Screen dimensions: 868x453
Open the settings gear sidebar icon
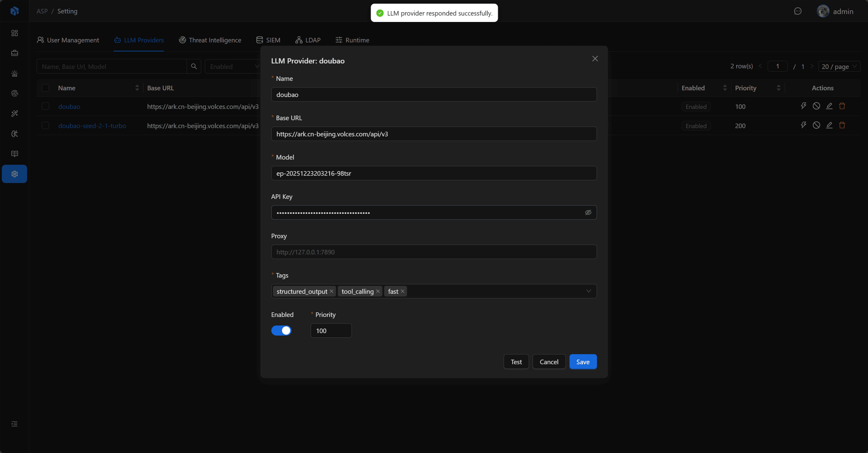(15, 174)
